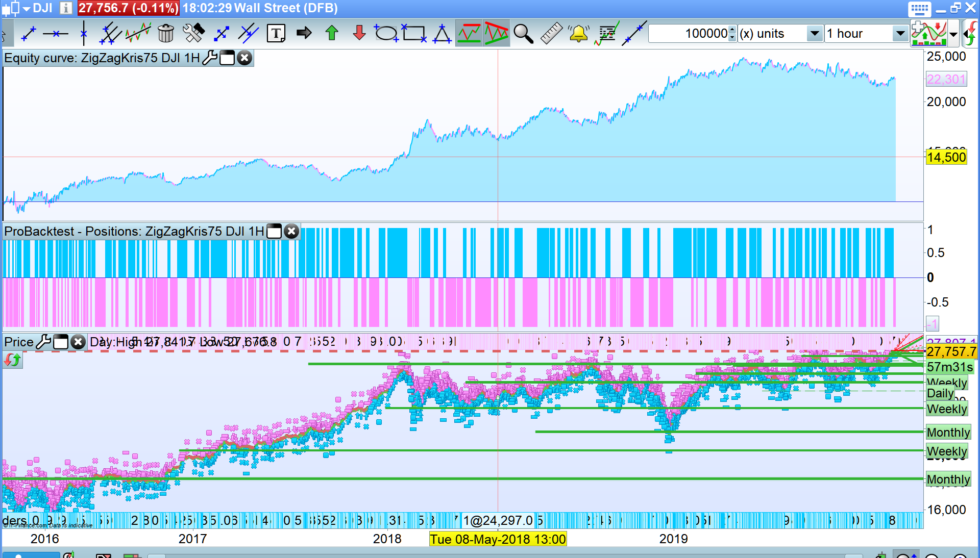Toggle the refresh arrows icon on Price panel
980x558 pixels.
point(12,361)
